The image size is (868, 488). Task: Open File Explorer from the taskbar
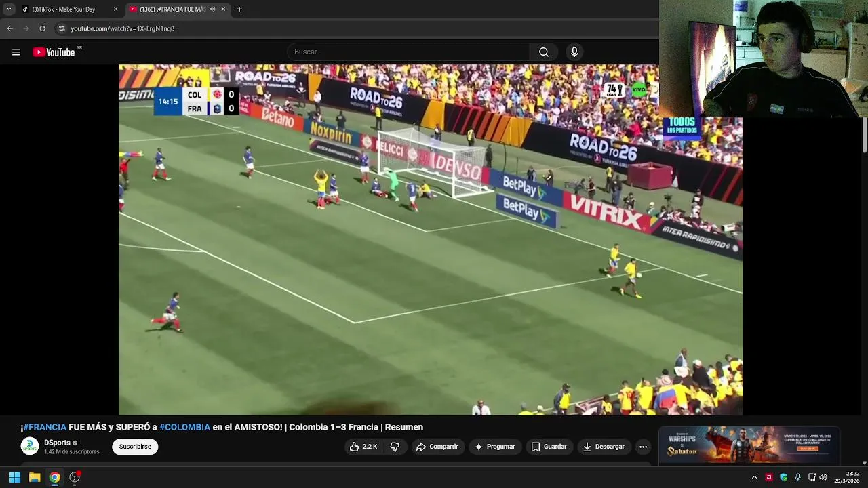(x=35, y=477)
